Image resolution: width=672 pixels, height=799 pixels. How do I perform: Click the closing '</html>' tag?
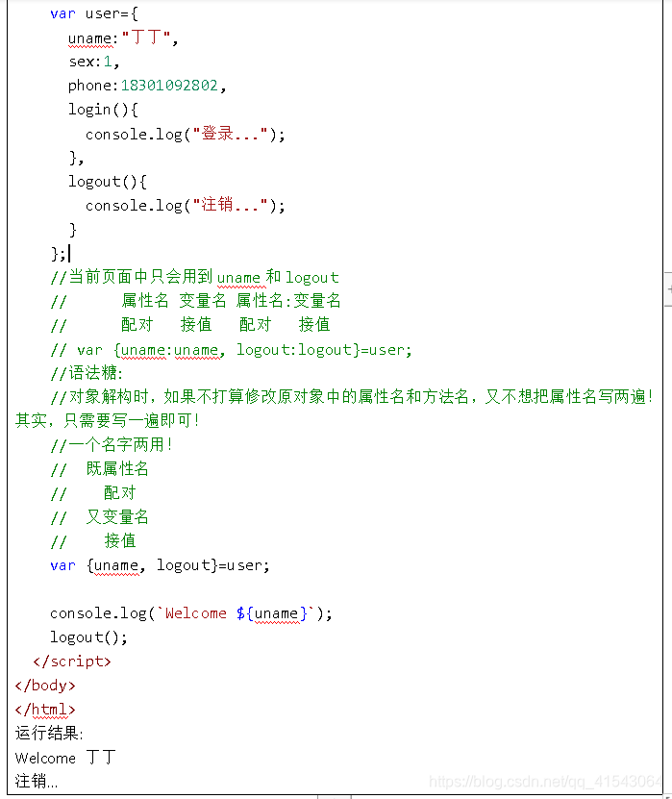point(45,710)
